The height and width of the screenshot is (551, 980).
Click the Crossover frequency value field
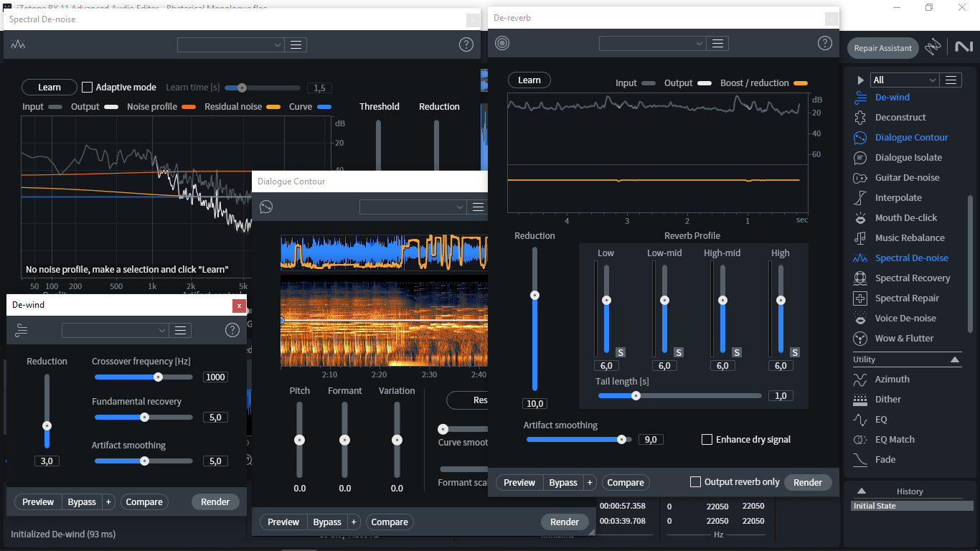(215, 377)
